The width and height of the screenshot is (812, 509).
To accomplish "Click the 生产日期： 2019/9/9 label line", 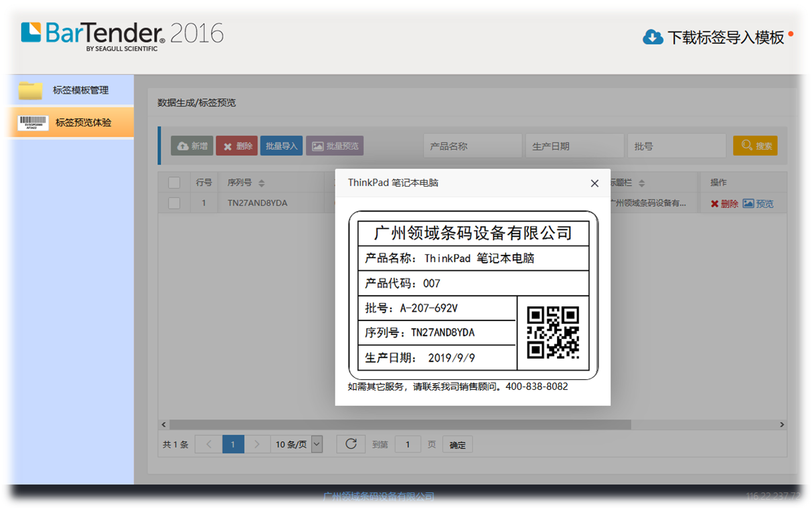I will click(420, 358).
